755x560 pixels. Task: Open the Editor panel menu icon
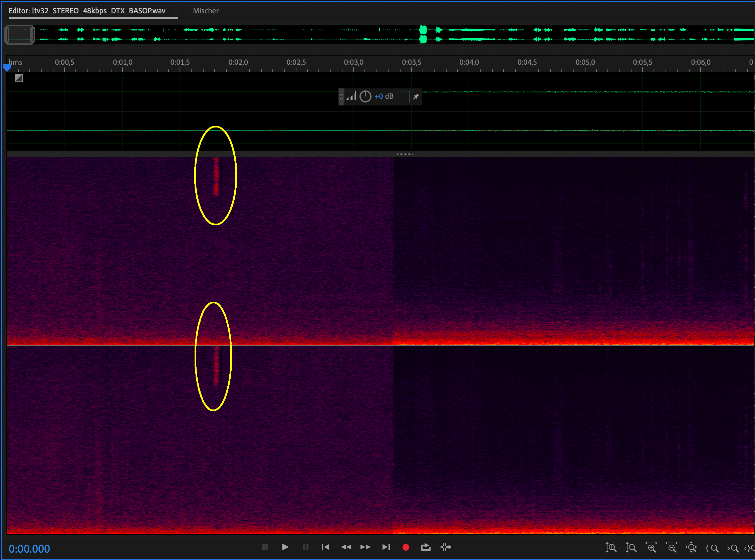(175, 11)
